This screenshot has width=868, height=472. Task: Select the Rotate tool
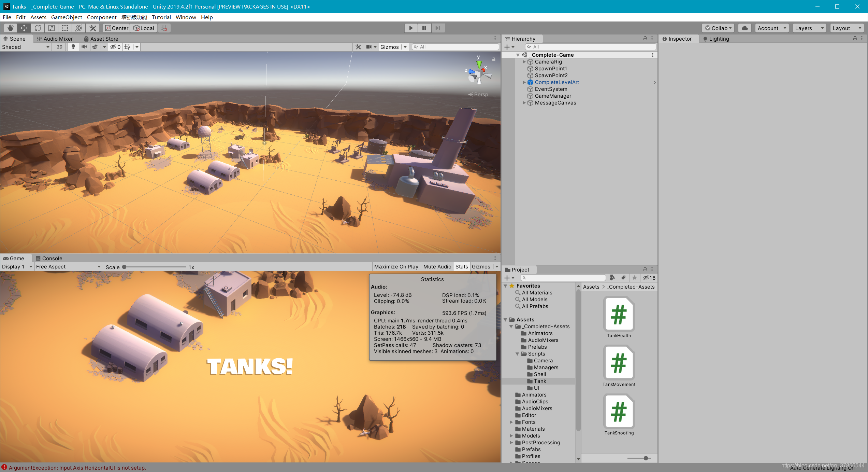click(x=38, y=28)
